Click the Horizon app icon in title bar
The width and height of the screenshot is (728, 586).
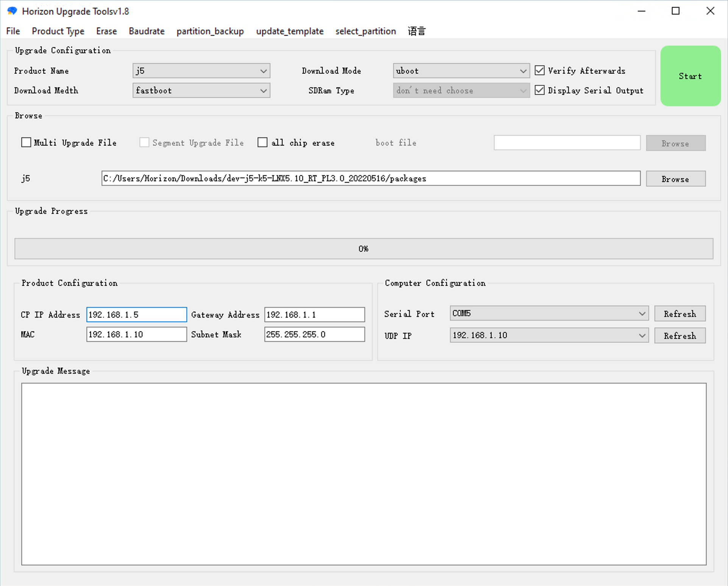12,11
